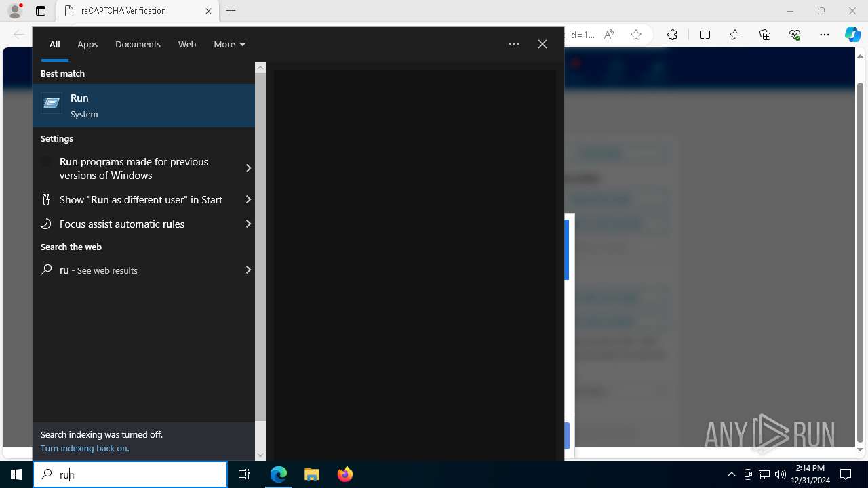Expand 'Run programs made for previous versions' arrow
868x488 pixels.
pyautogui.click(x=248, y=168)
